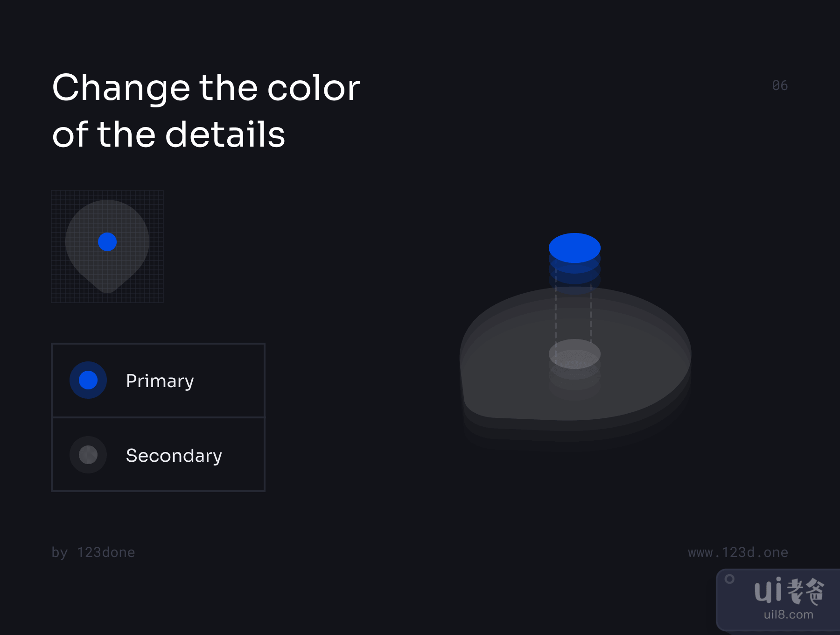This screenshot has height=635, width=840.
Task: Click the blue dot inside the pin icon
Action: coord(107,242)
